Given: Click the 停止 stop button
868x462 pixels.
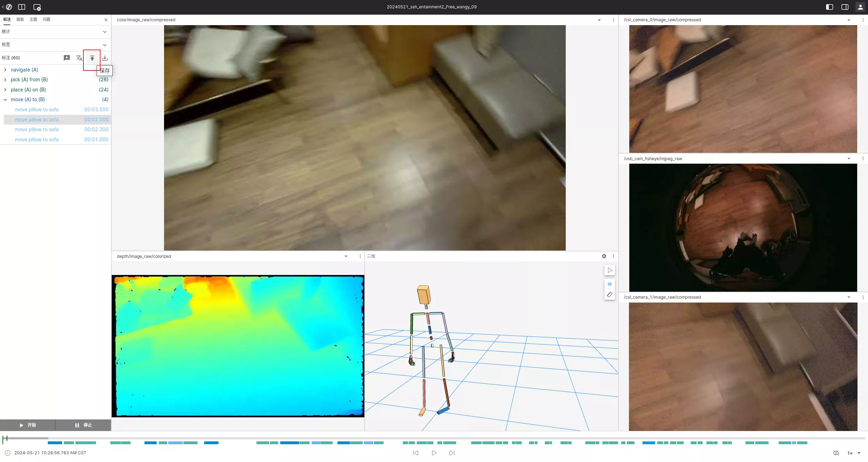Looking at the screenshot, I should (x=83, y=425).
